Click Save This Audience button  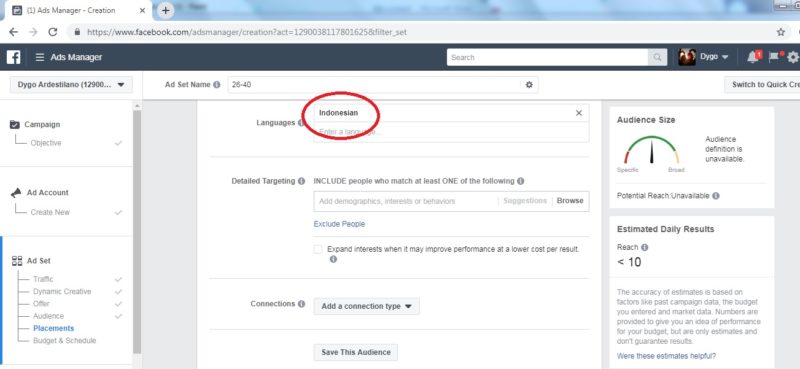[356, 352]
